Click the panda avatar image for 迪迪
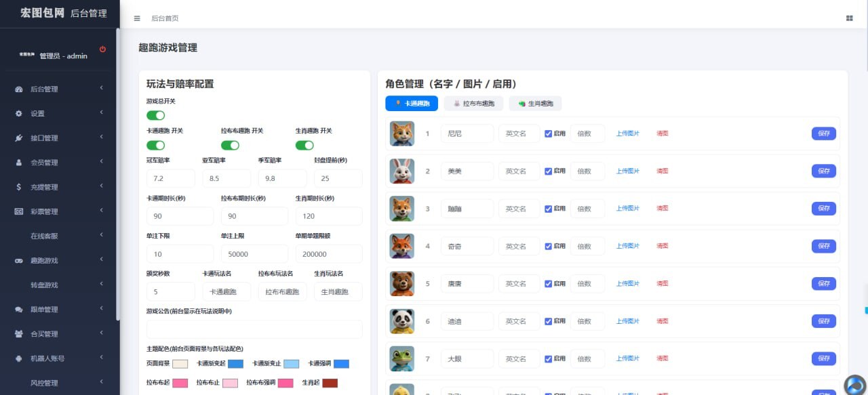Viewport: 868px width, 395px height. (402, 321)
